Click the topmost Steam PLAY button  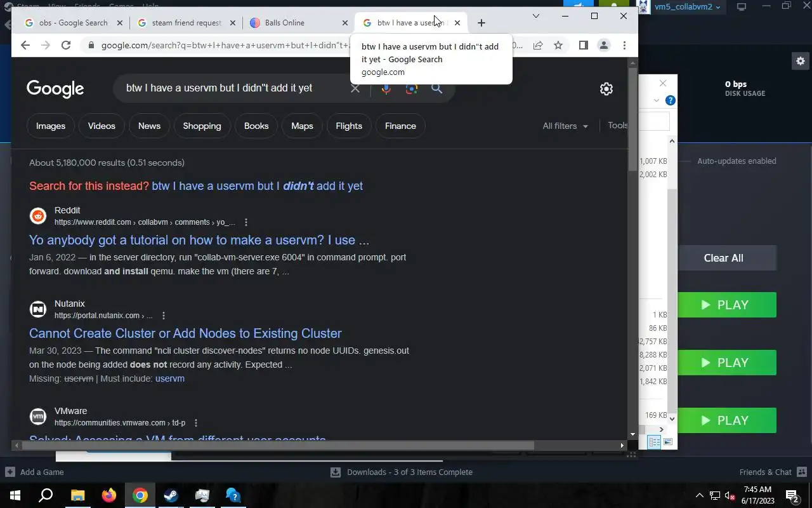pyautogui.click(x=727, y=305)
